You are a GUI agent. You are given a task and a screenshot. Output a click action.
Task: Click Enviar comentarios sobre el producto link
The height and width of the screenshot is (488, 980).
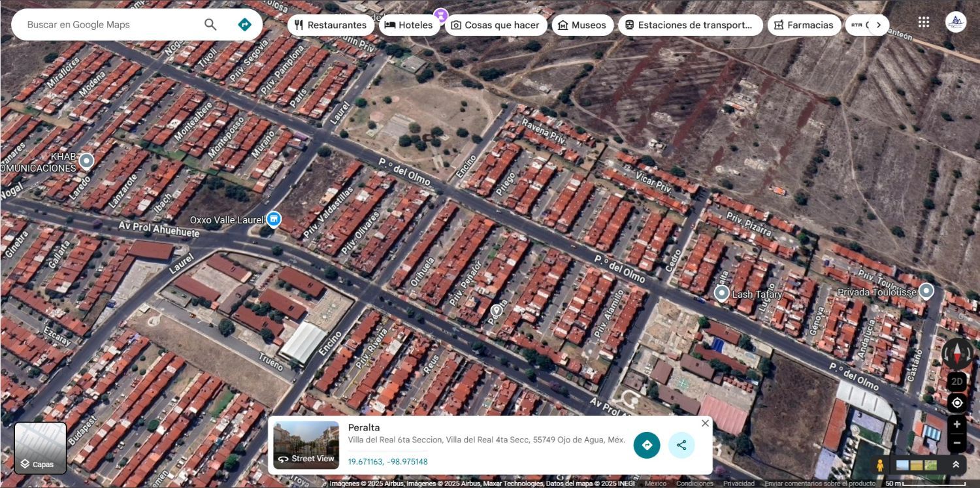[x=820, y=483]
